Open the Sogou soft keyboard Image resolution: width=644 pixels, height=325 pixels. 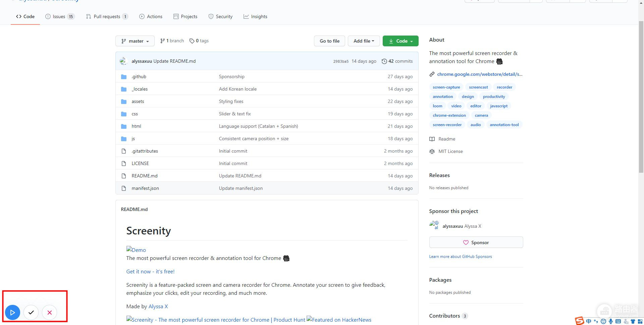click(x=618, y=321)
